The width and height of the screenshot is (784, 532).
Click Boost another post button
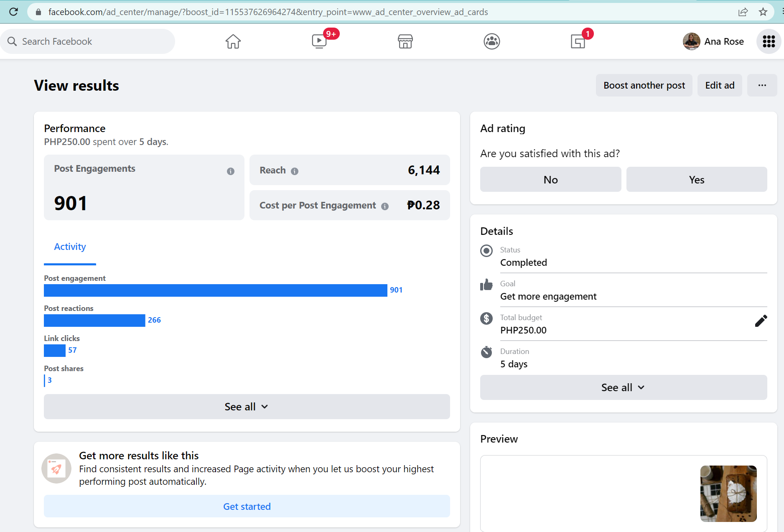[644, 85]
